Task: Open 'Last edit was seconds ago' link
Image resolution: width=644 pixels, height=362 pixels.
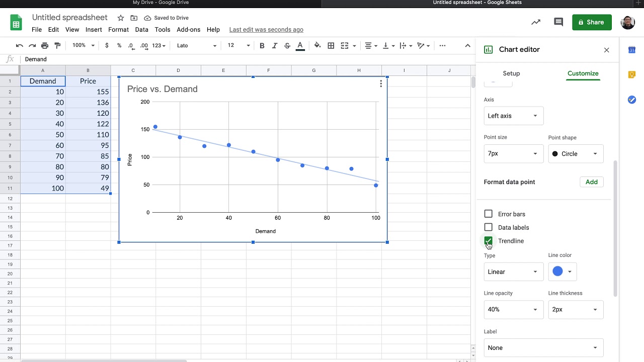Action: [266, 30]
